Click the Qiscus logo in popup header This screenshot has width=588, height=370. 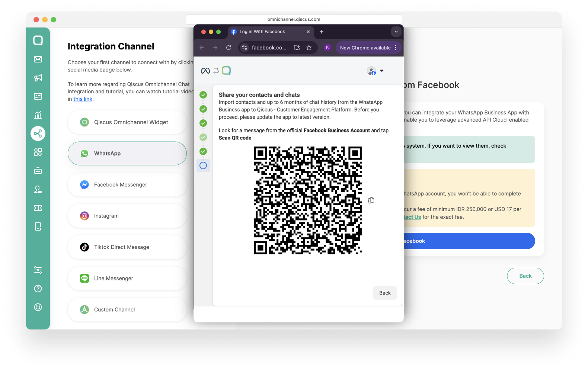[226, 71]
